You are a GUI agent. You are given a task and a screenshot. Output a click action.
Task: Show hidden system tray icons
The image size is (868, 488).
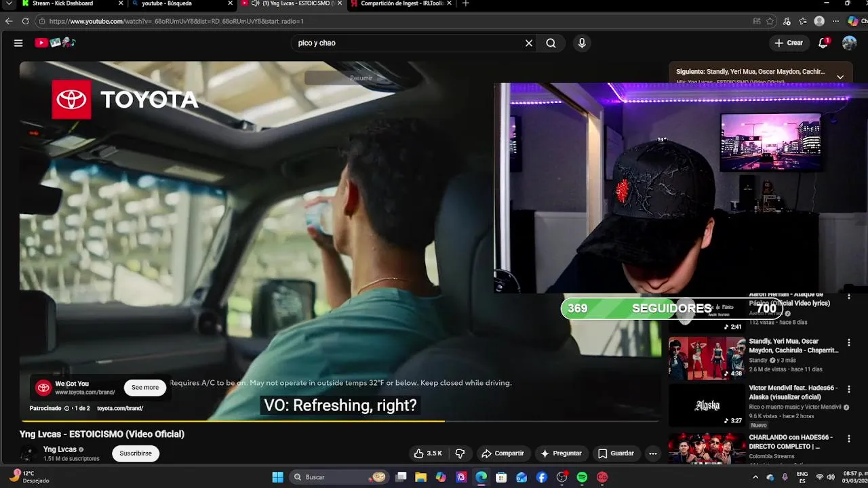pyautogui.click(x=755, y=477)
